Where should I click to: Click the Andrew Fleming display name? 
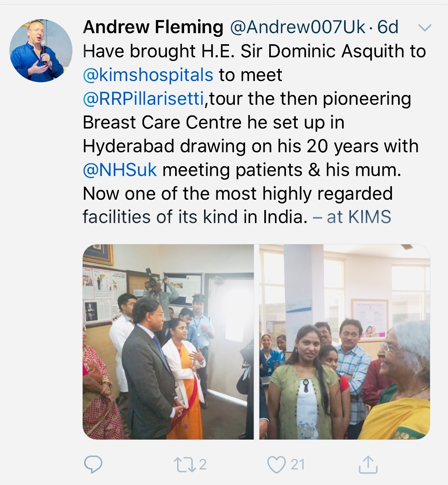click(153, 27)
